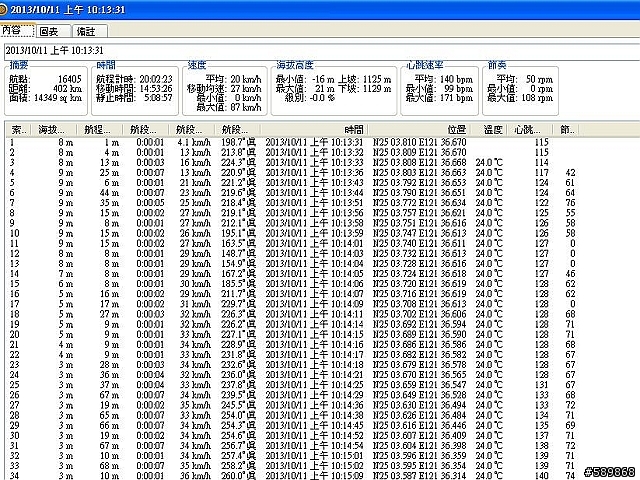
Task: Select row 25 with heart rate 131
Action: 293,385
